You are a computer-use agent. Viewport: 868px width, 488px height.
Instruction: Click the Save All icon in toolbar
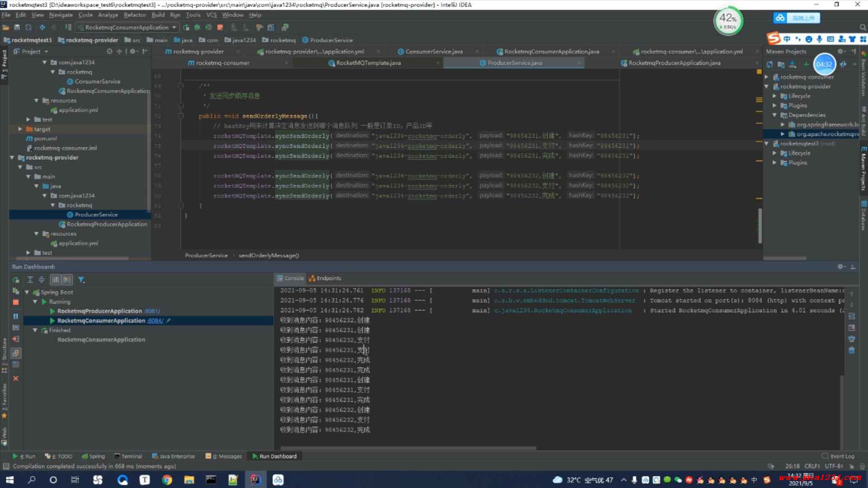point(17,28)
